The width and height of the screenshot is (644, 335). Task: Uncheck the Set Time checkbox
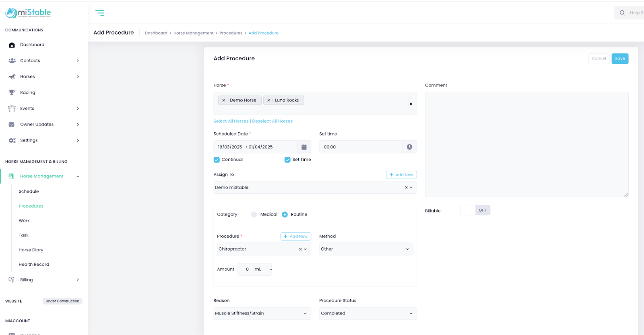(x=287, y=160)
